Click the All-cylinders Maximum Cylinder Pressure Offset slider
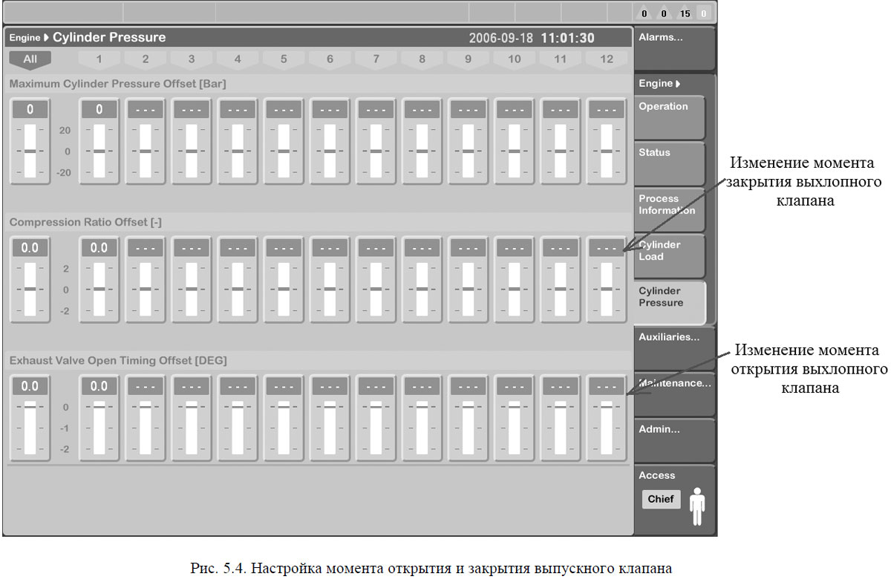Image resolution: width=891 pixels, height=588 pixels. click(x=30, y=151)
